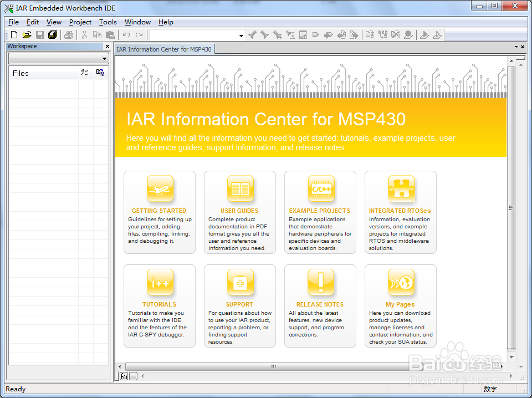Click the Print icon in the toolbar

coord(69,34)
